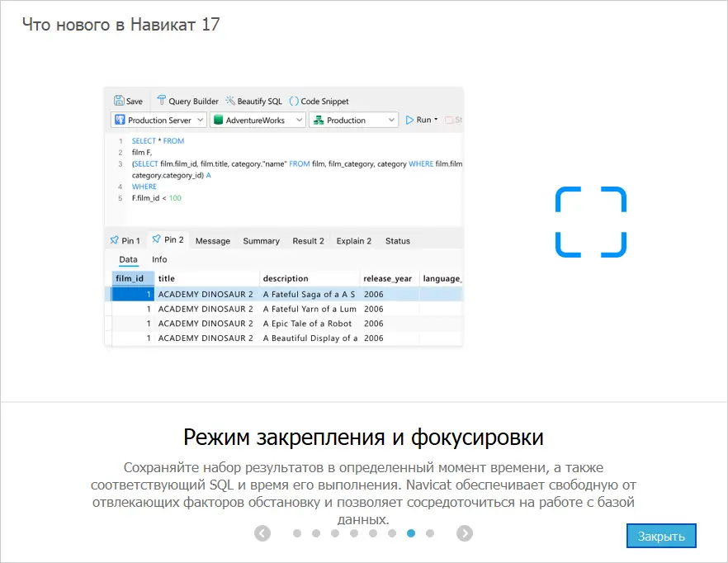Viewport: 728px width, 563px height.
Task: Open the Status tab
Action: point(398,241)
